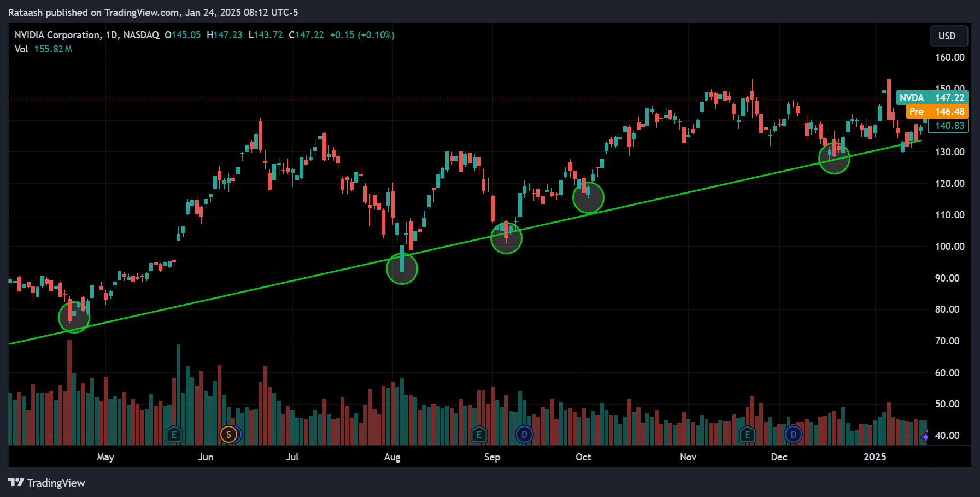Viewport: 980px width, 497px height.
Task: Click the 140.83 price label on the axis
Action: pyautogui.click(x=949, y=126)
